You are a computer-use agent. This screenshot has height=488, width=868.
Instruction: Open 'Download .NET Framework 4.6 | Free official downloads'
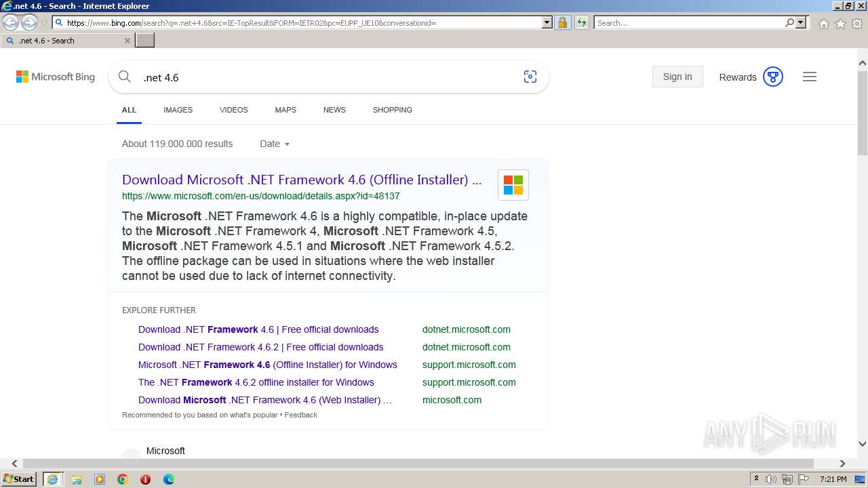(x=258, y=329)
